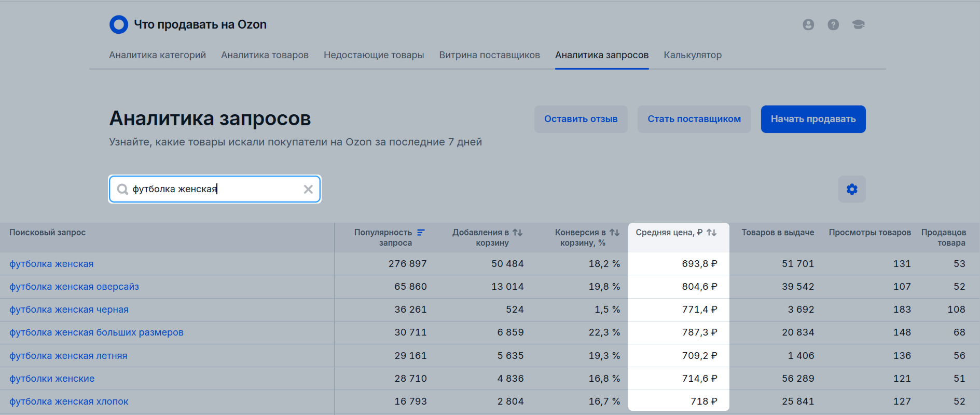Open the user profile icon
This screenshot has width=980, height=415.
click(x=808, y=24)
